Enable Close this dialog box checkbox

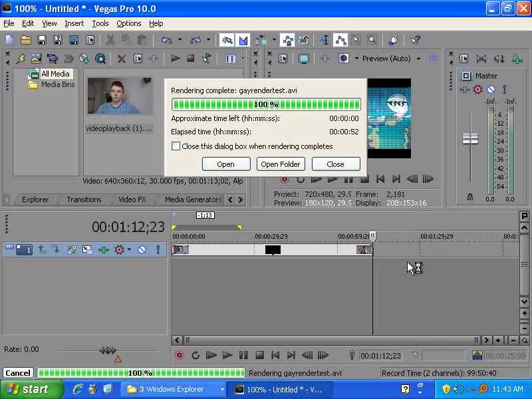click(176, 146)
